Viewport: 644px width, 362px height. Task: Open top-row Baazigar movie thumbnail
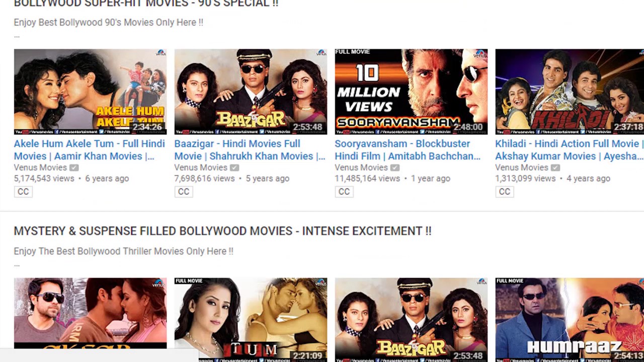tap(251, 92)
